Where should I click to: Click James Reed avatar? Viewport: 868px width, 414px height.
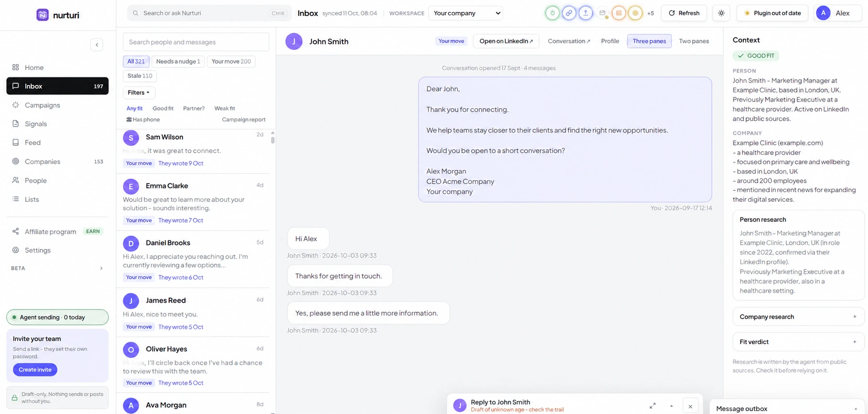131,301
